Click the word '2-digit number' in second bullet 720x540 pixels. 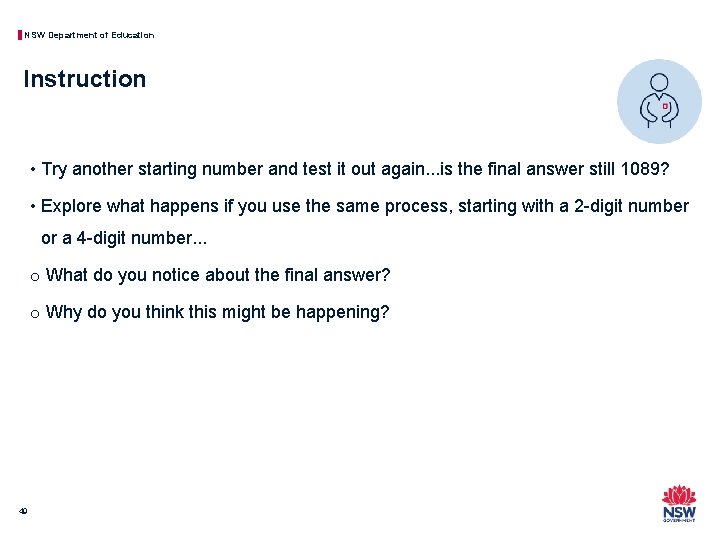(x=631, y=206)
